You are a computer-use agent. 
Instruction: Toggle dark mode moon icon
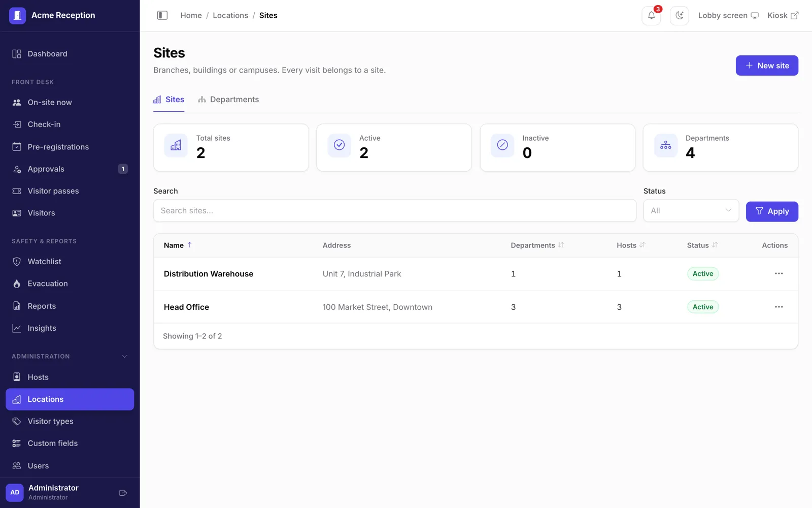(679, 15)
